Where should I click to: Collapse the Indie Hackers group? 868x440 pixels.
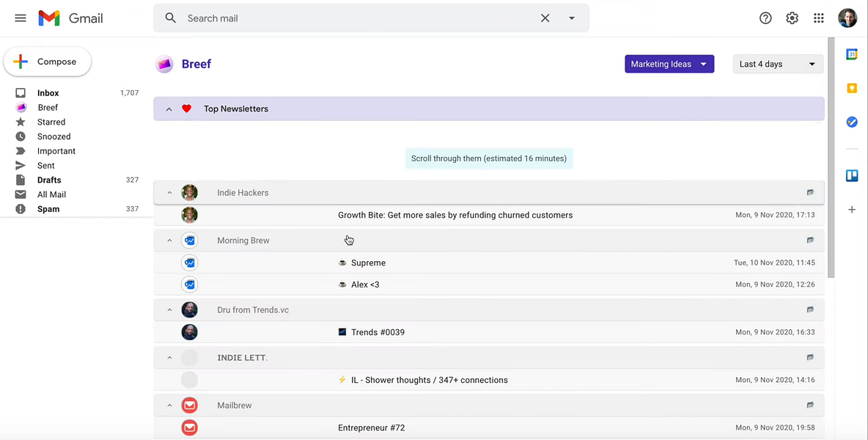pyautogui.click(x=170, y=193)
